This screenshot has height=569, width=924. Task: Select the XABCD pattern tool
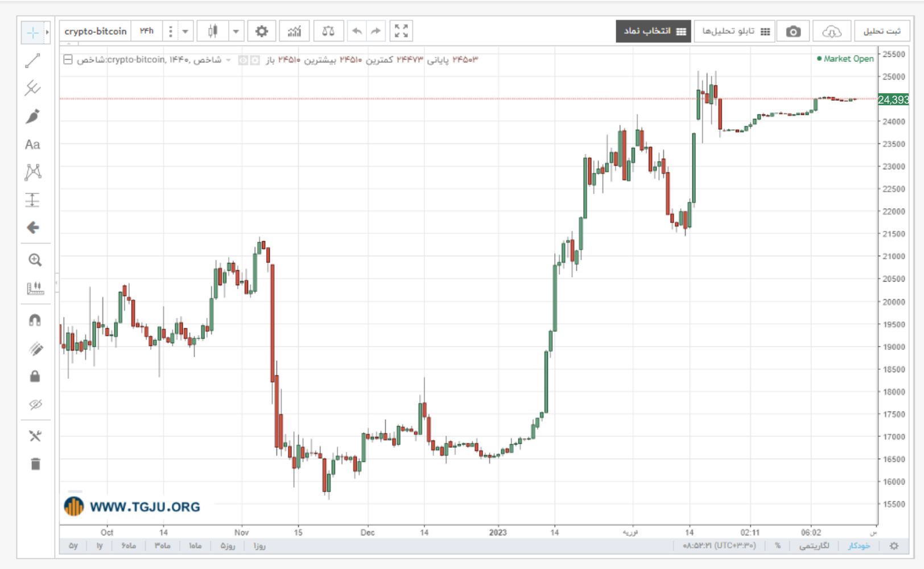coord(33,172)
